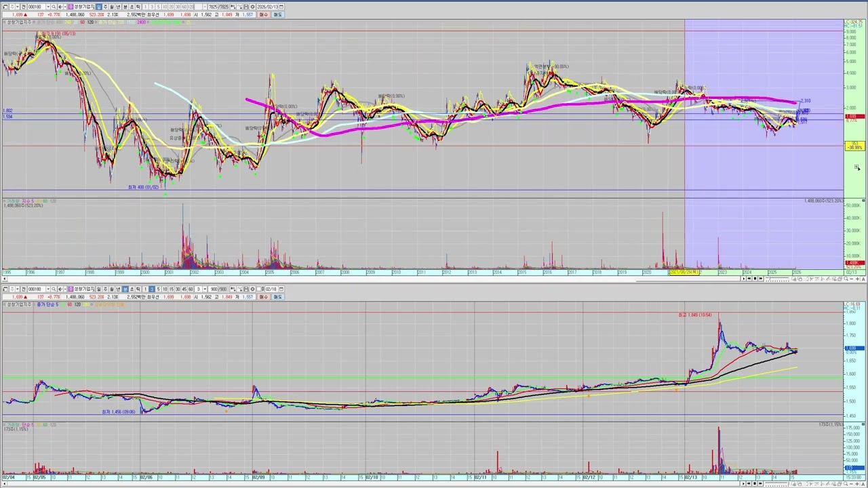
Task: Click the fast-forward button under upper chart
Action: click(x=761, y=279)
